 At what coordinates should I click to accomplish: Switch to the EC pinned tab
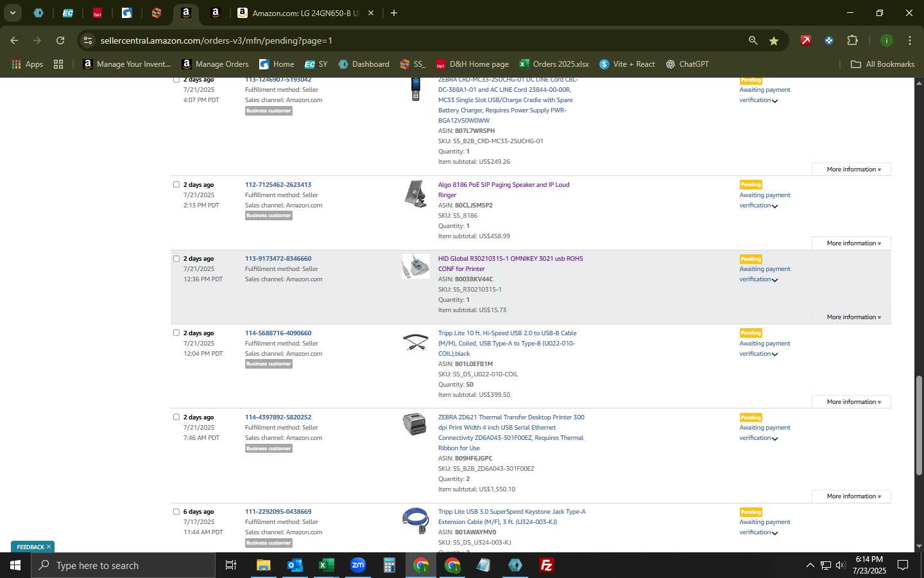coord(67,13)
